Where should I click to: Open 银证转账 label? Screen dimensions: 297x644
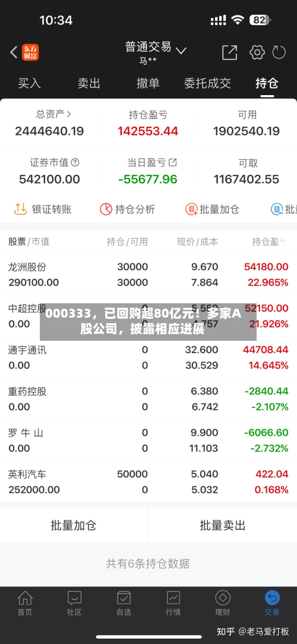tap(52, 209)
